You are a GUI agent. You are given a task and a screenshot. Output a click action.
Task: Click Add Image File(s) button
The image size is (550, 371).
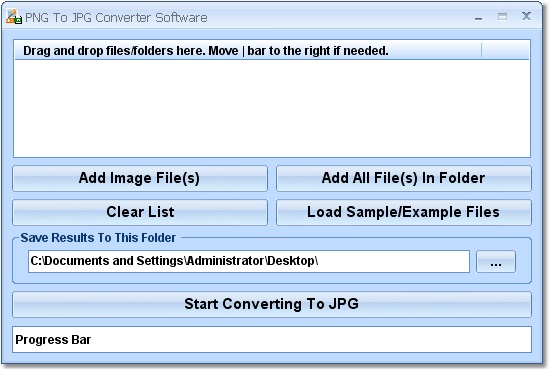click(140, 178)
